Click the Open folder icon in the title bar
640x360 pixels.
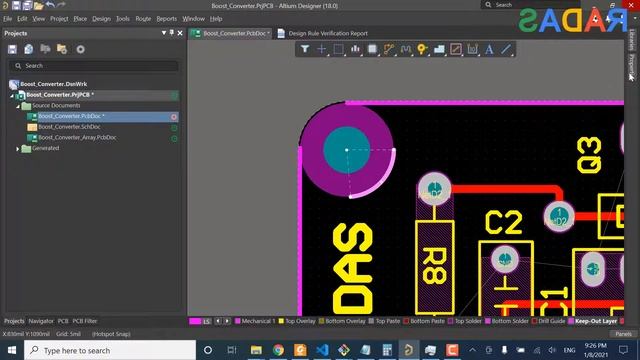tap(39, 5)
